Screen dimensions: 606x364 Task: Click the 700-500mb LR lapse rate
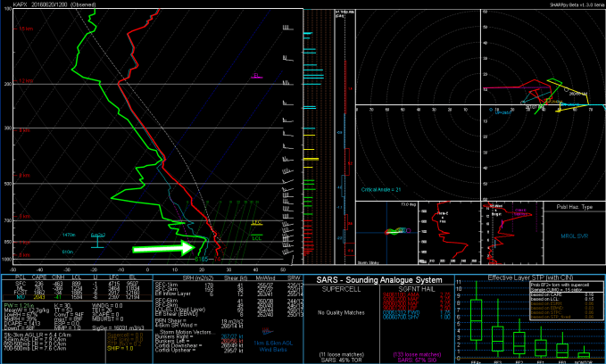tap(35, 348)
